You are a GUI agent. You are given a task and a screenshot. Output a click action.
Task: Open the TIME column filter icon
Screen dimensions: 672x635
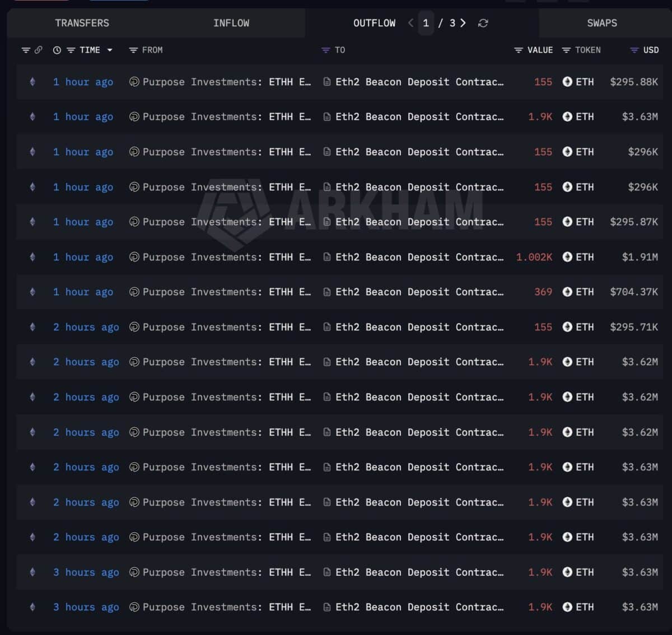click(x=71, y=50)
